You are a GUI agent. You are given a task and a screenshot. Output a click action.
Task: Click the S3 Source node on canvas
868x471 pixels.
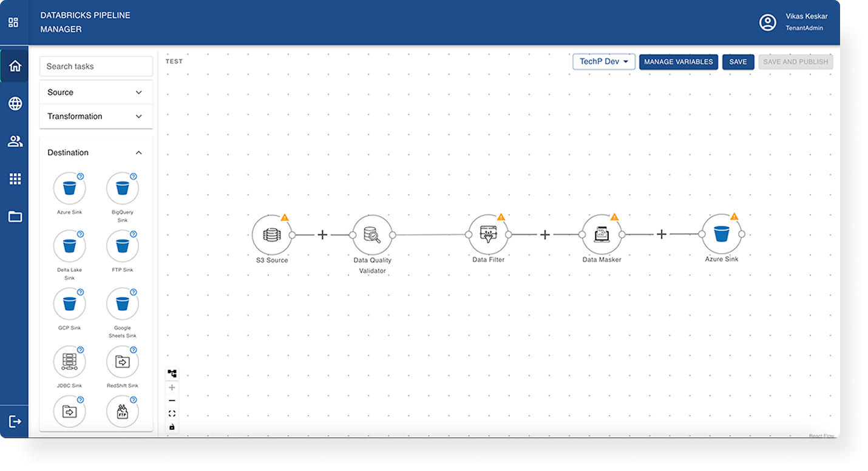coord(272,234)
